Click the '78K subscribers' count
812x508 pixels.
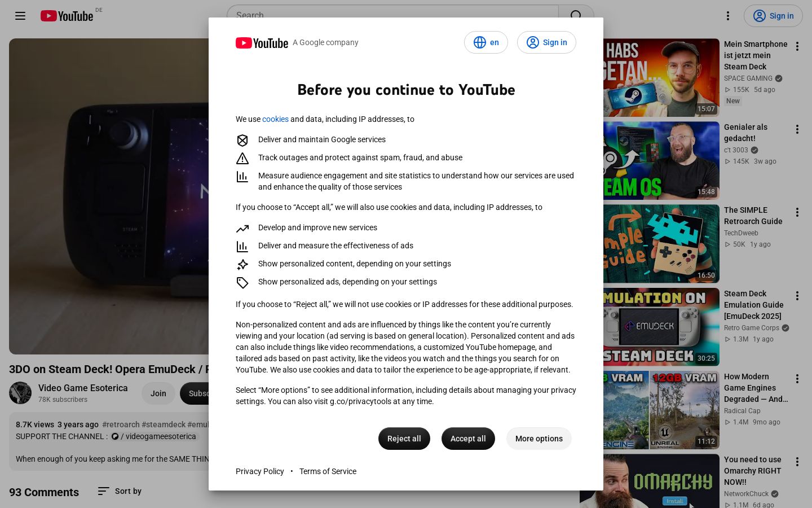coord(63,400)
